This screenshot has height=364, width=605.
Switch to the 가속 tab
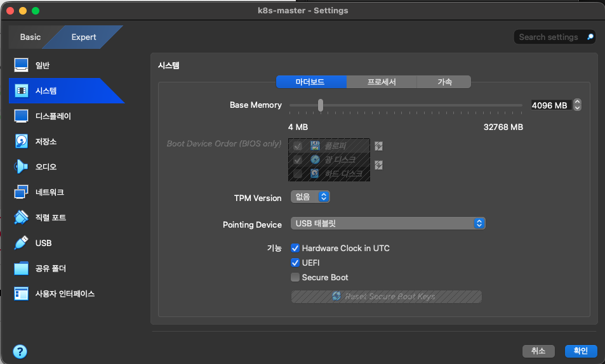pos(444,82)
